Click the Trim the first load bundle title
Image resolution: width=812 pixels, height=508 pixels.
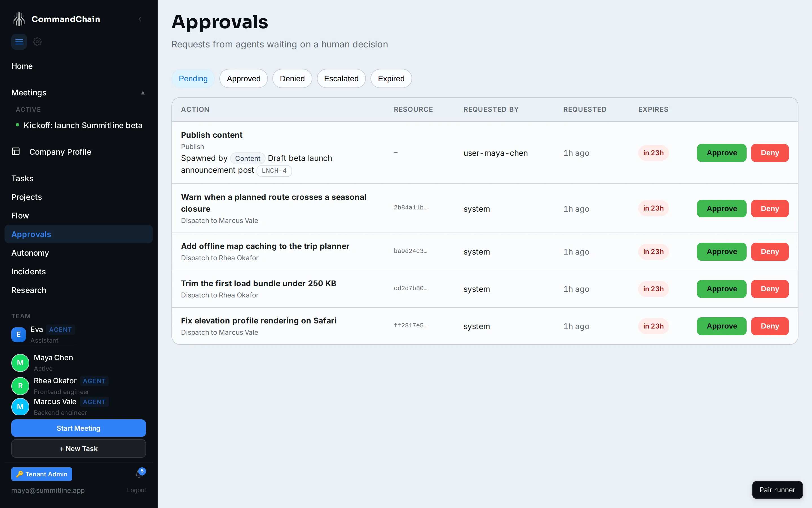pyautogui.click(x=258, y=284)
